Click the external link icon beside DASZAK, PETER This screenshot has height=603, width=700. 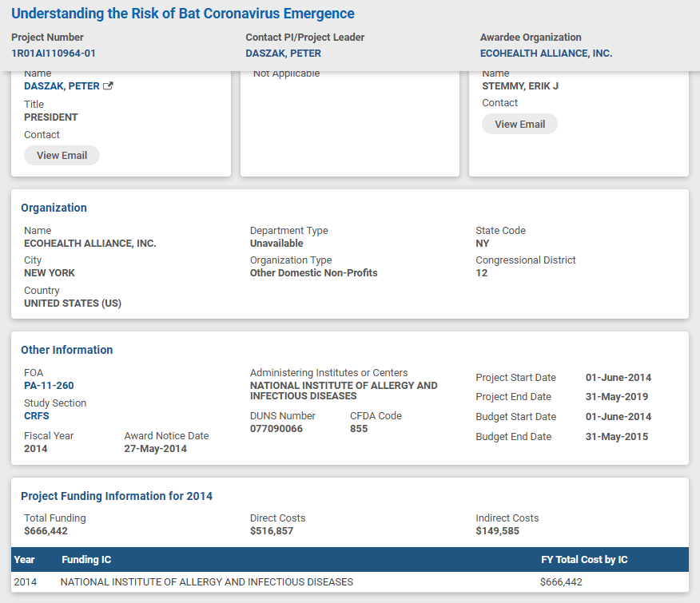pos(109,86)
